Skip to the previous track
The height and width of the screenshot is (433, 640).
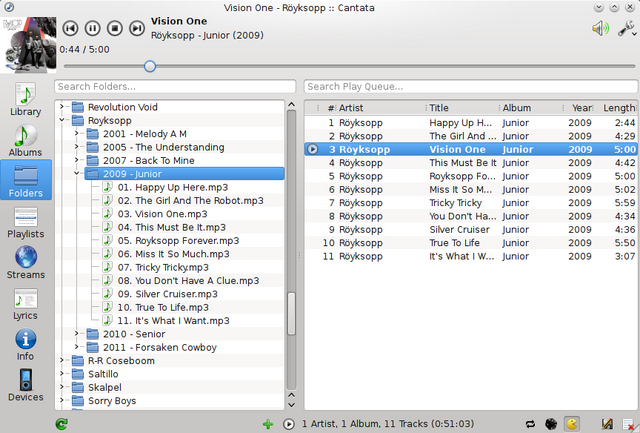[x=70, y=28]
